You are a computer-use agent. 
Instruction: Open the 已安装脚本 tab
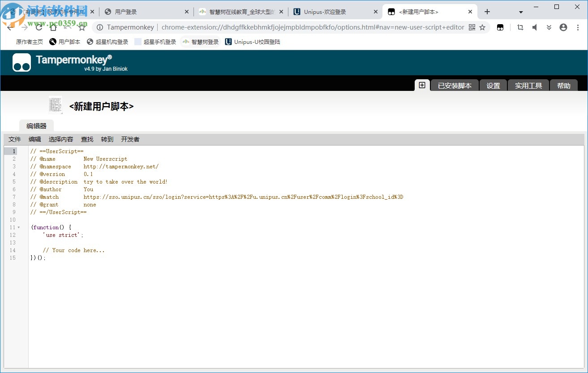click(x=455, y=86)
